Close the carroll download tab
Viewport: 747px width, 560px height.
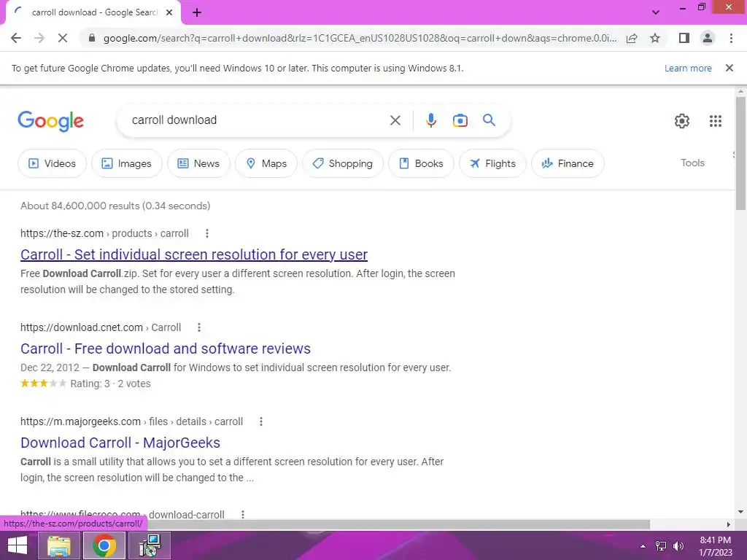(x=169, y=12)
